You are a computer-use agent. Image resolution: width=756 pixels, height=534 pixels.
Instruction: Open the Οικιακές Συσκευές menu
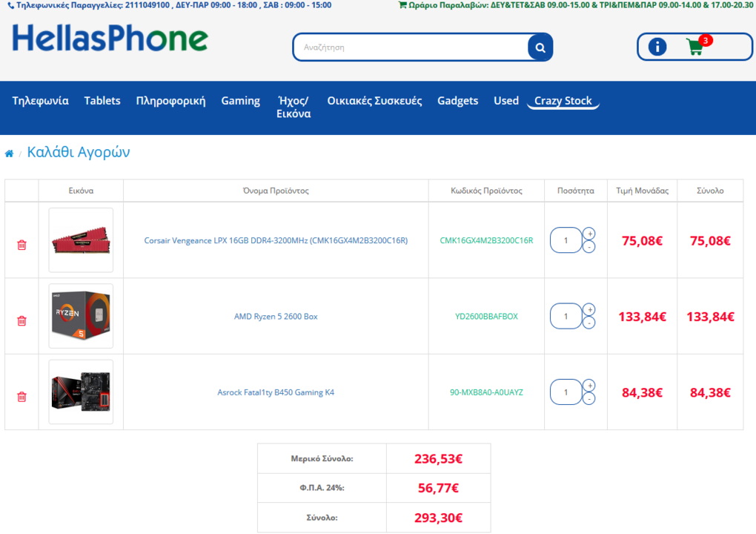click(x=374, y=101)
